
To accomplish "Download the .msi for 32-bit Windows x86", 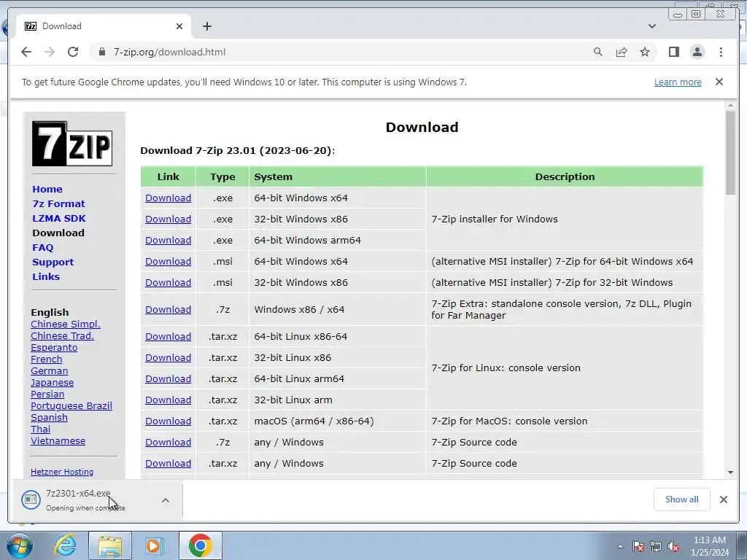I will click(x=169, y=282).
